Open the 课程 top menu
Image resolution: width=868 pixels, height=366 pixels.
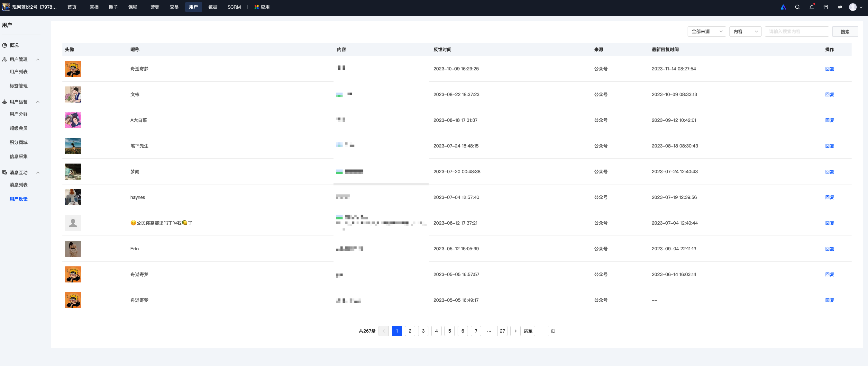point(133,7)
